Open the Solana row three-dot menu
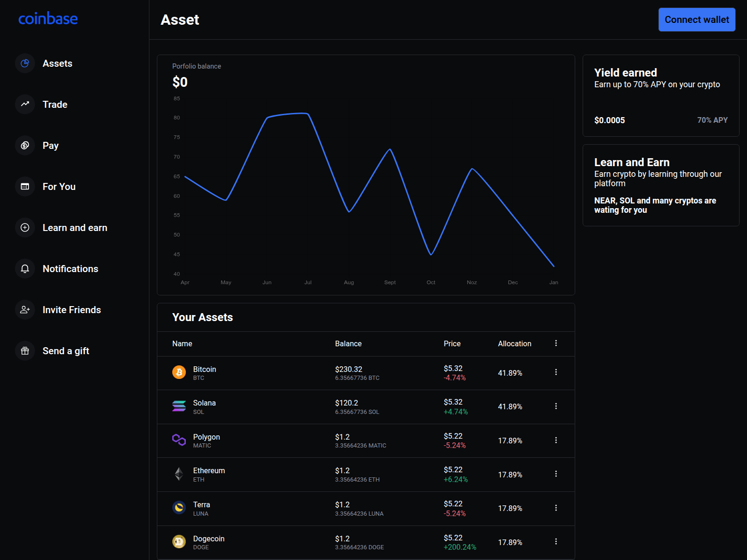747x560 pixels. [556, 406]
